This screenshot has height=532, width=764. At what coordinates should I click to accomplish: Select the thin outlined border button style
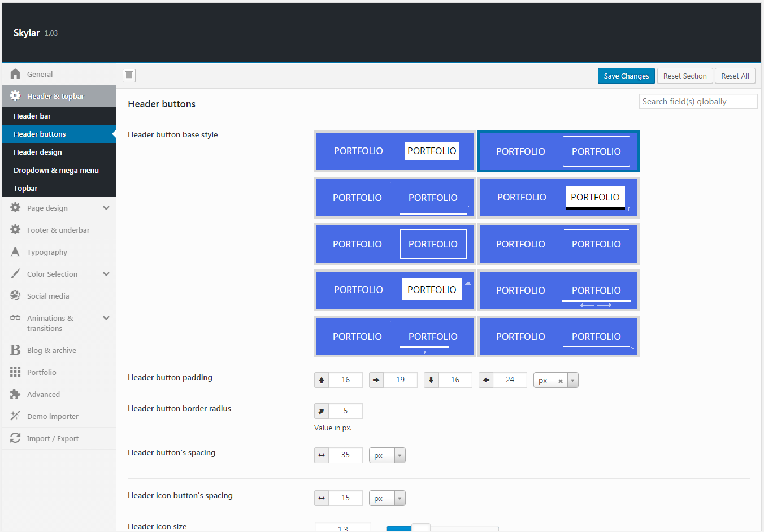(x=558, y=151)
